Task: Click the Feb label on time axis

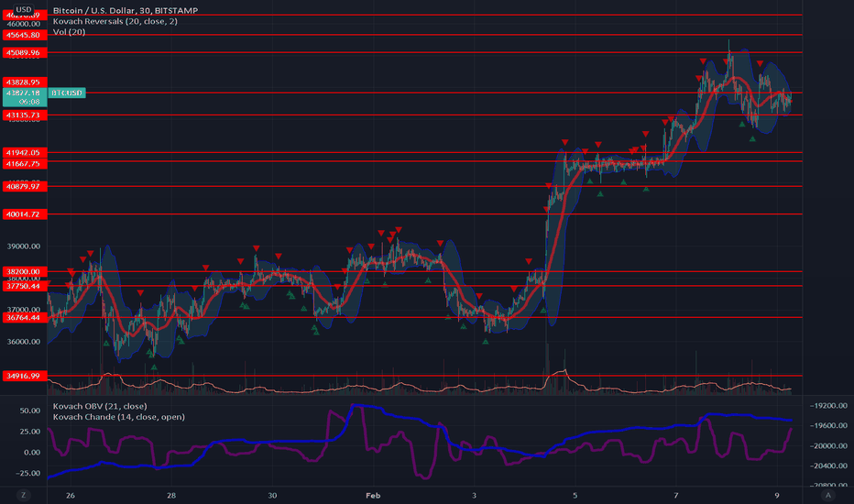Action: point(373,495)
